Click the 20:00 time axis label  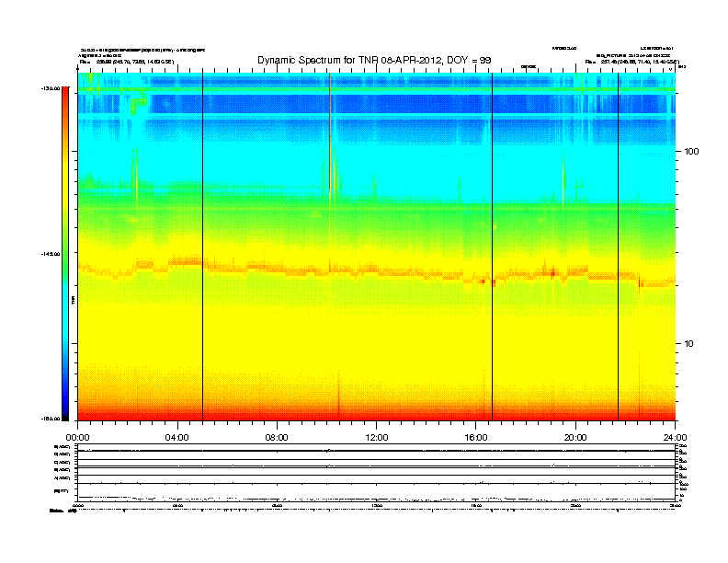pos(575,437)
